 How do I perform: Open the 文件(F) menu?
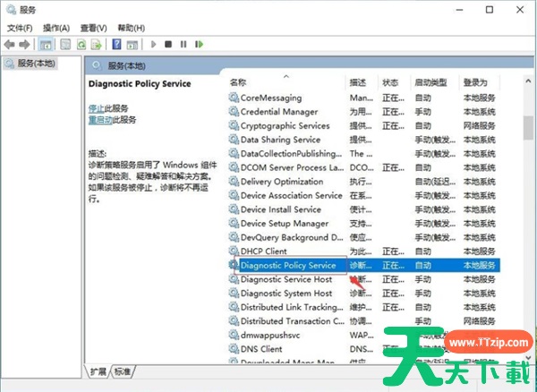pos(20,28)
